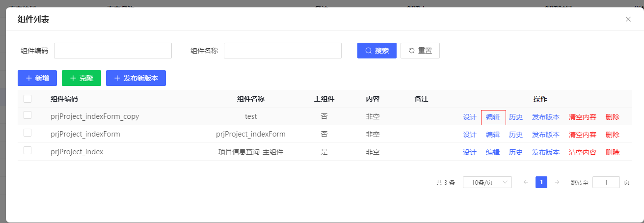Click 删除 for the 项目信息查询-主组件 row
The width and height of the screenshot is (644, 223).
(613, 152)
